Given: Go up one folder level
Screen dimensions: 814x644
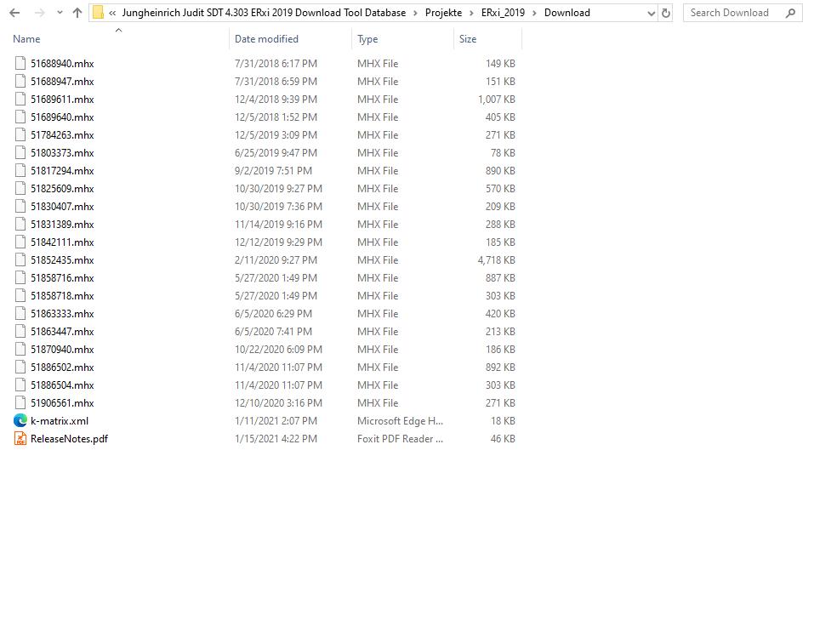Looking at the screenshot, I should coord(77,13).
